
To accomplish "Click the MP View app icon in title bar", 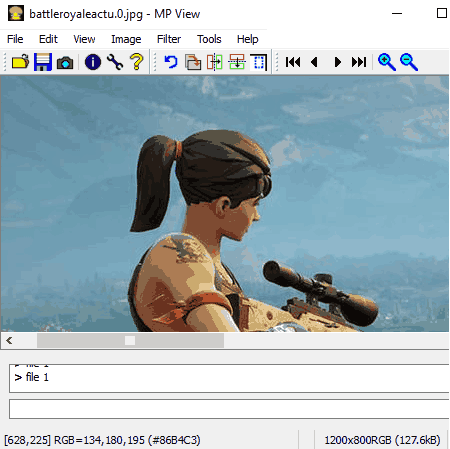I will point(16,13).
